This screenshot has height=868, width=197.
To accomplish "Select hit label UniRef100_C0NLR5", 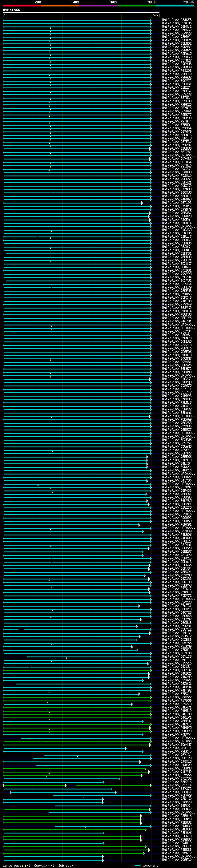I will pos(177,342).
